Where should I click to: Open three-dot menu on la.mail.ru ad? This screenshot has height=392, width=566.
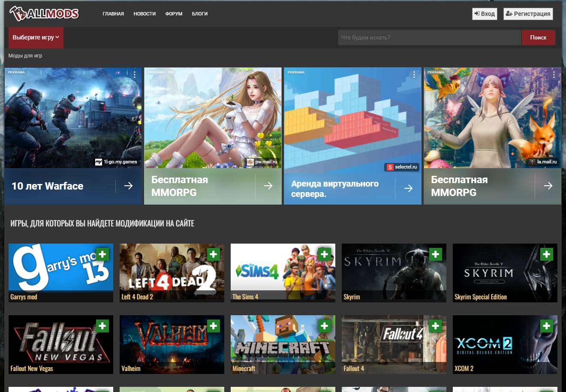point(554,75)
